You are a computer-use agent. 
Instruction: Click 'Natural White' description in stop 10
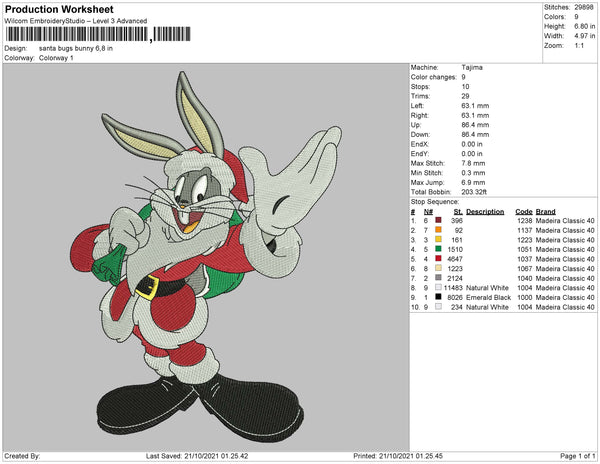pyautogui.click(x=487, y=307)
